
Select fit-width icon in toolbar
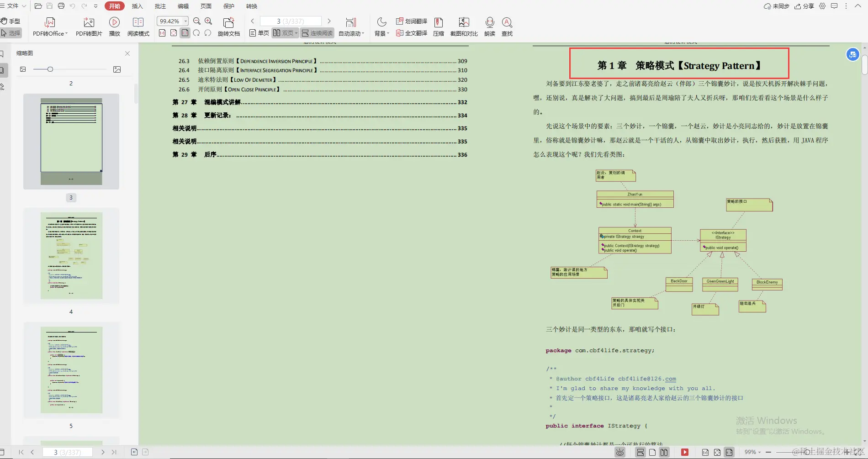pos(185,33)
